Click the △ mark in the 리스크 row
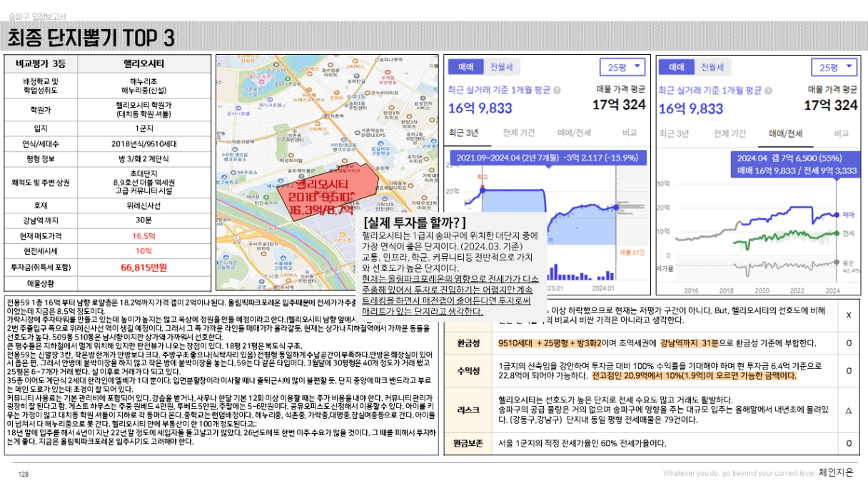 pyautogui.click(x=848, y=410)
